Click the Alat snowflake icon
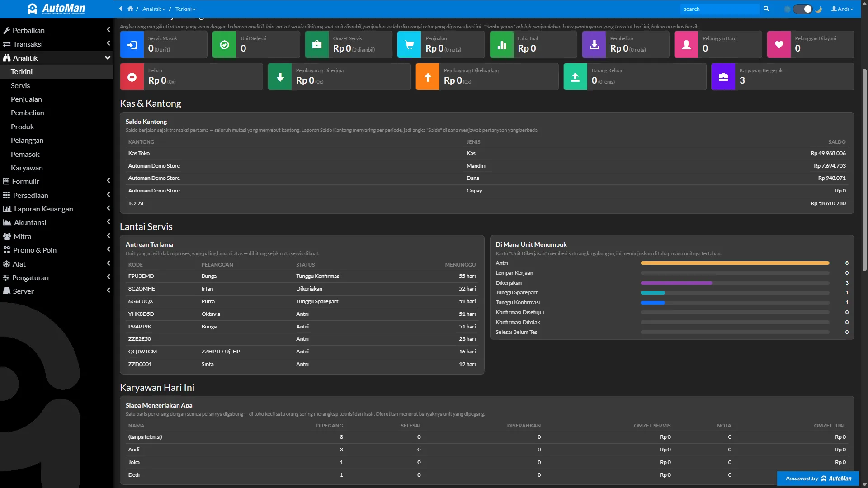868x488 pixels. coord(6,264)
